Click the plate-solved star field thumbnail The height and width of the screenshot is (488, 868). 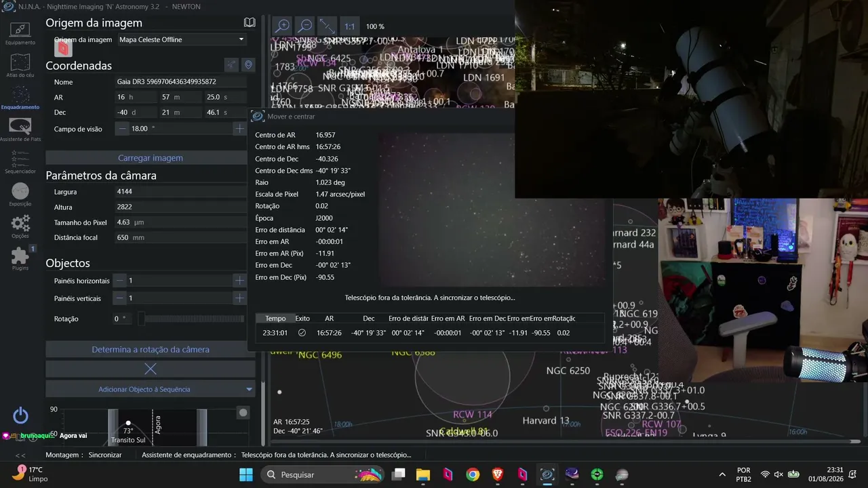(x=491, y=209)
